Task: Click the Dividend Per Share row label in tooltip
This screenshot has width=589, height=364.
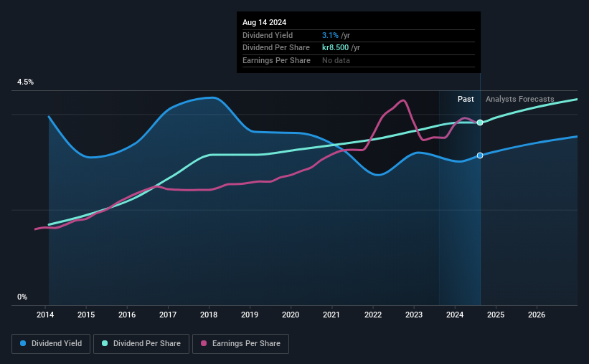Action: pos(276,48)
